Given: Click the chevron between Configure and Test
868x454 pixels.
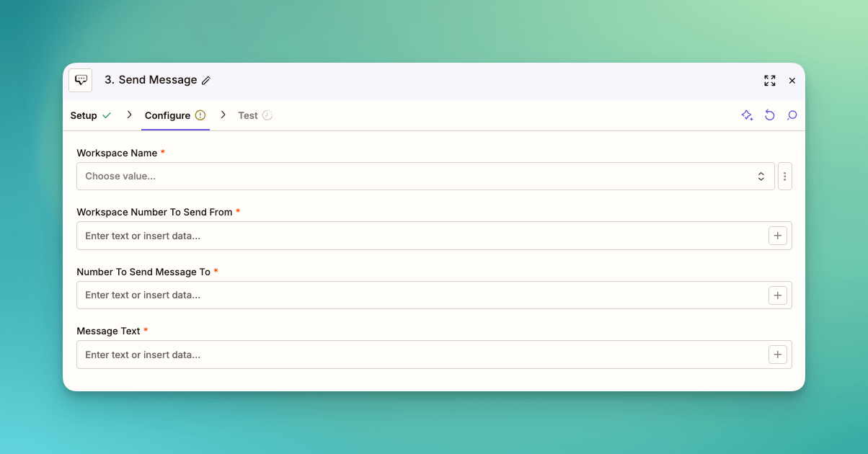Looking at the screenshot, I should tap(223, 115).
